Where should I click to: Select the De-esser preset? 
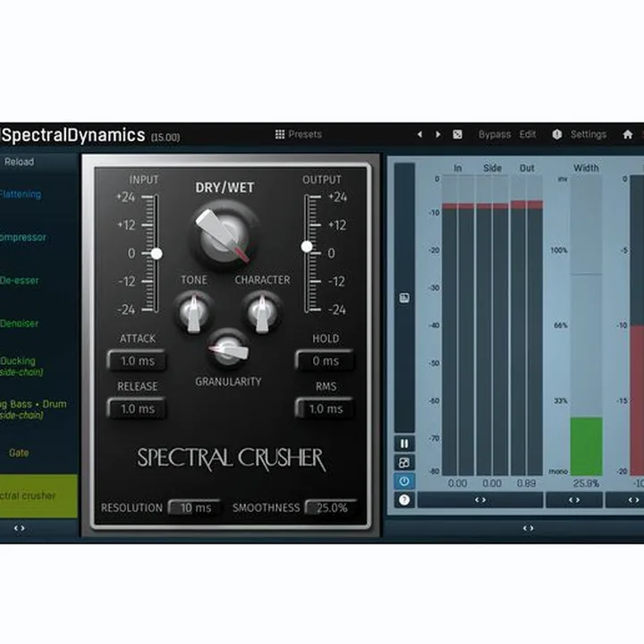20,281
